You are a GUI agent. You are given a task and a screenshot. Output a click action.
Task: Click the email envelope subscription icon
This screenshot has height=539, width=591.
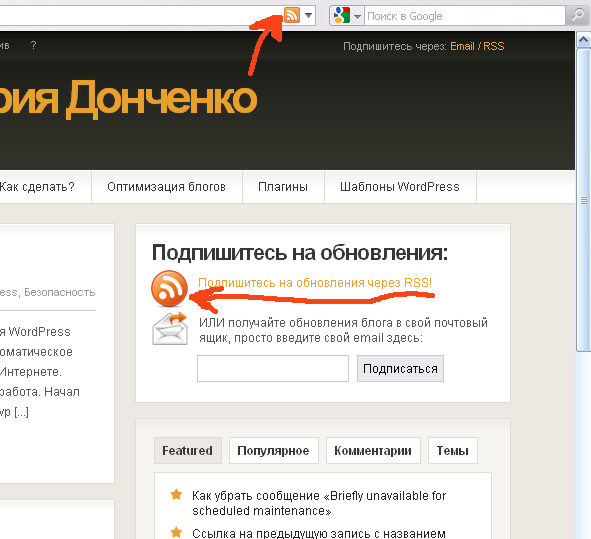click(170, 329)
